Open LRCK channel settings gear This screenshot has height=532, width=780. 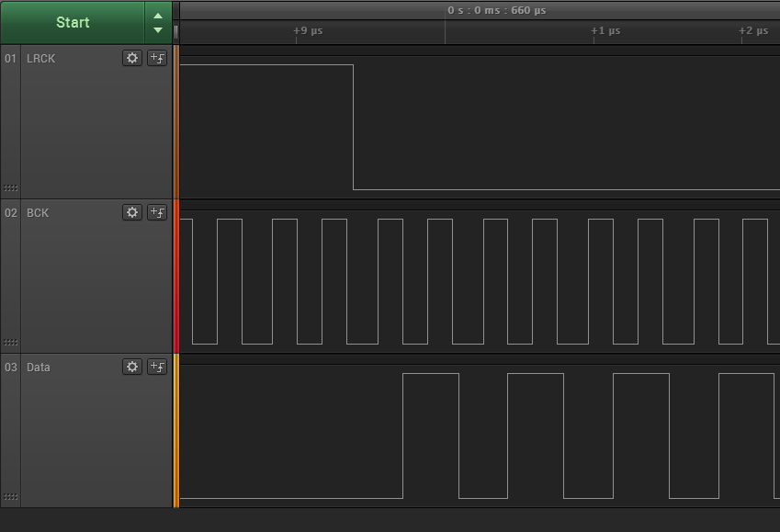[131, 58]
